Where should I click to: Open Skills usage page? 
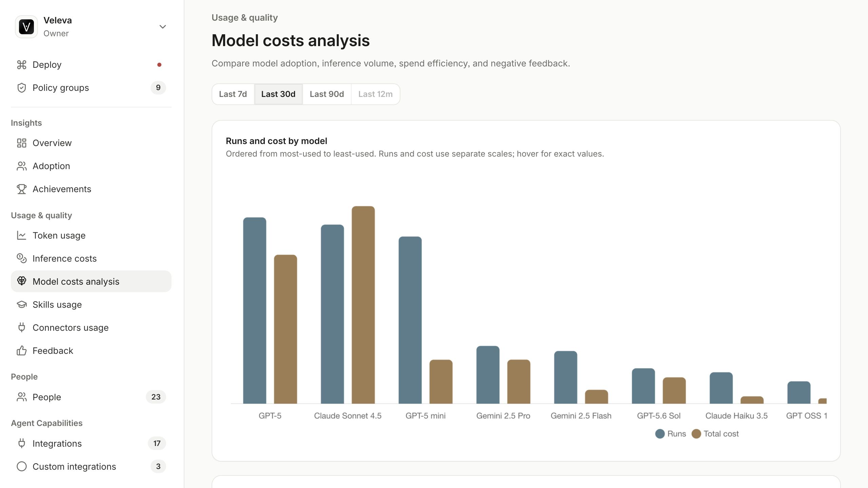coord(91,305)
